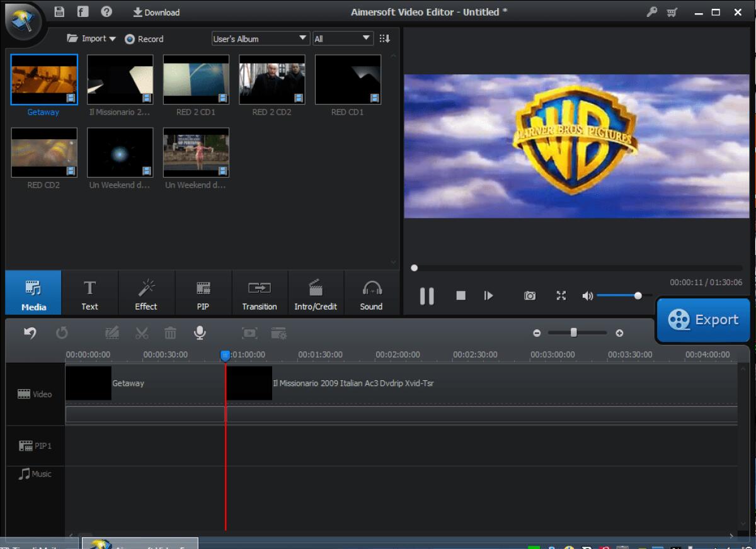Open the voiceover microphone recorder
This screenshot has width=756, height=549.
(200, 332)
